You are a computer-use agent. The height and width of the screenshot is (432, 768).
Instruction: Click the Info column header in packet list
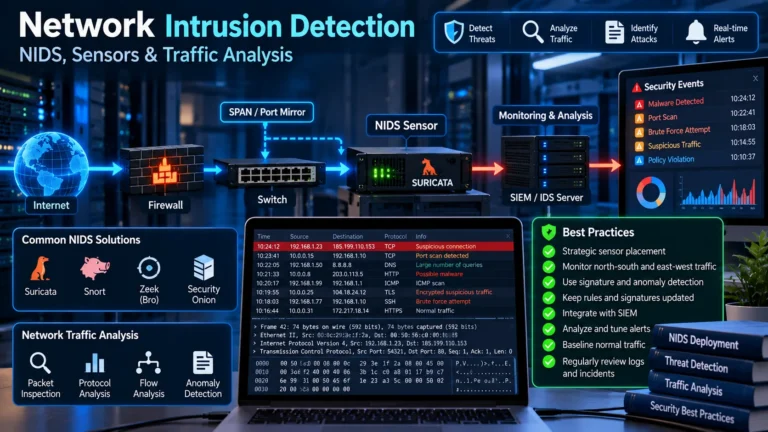pos(421,237)
